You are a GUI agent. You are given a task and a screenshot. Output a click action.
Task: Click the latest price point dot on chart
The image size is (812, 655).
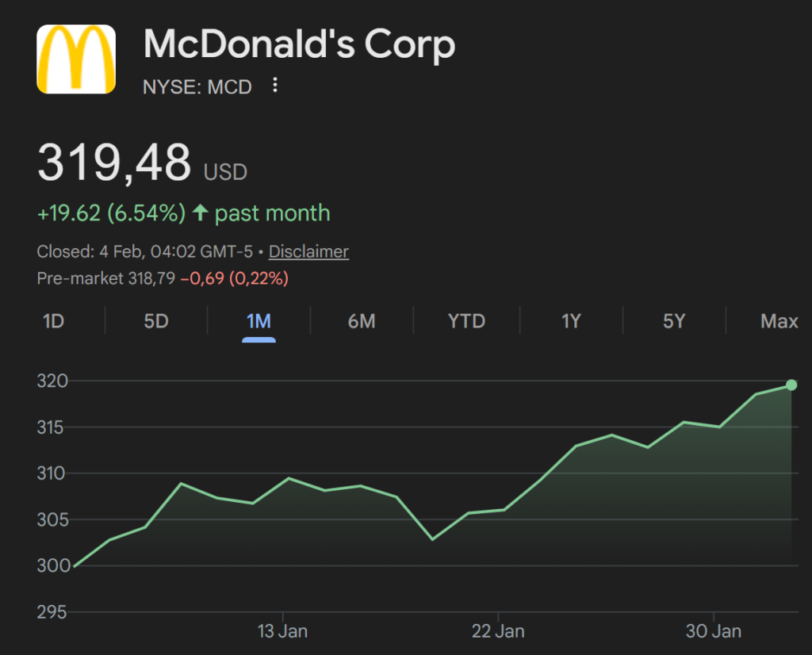pyautogui.click(x=791, y=385)
